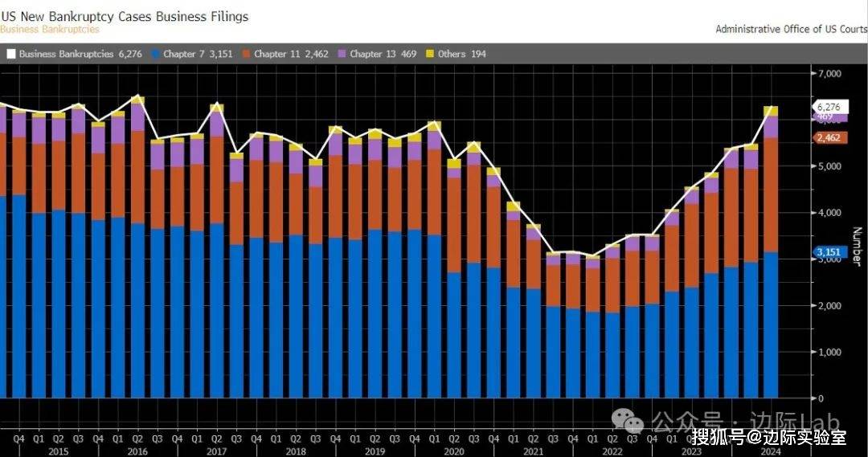The height and width of the screenshot is (457, 868).
Task: Click orange Chapter 11 segment of last 2024 bar
Action: click(771, 194)
